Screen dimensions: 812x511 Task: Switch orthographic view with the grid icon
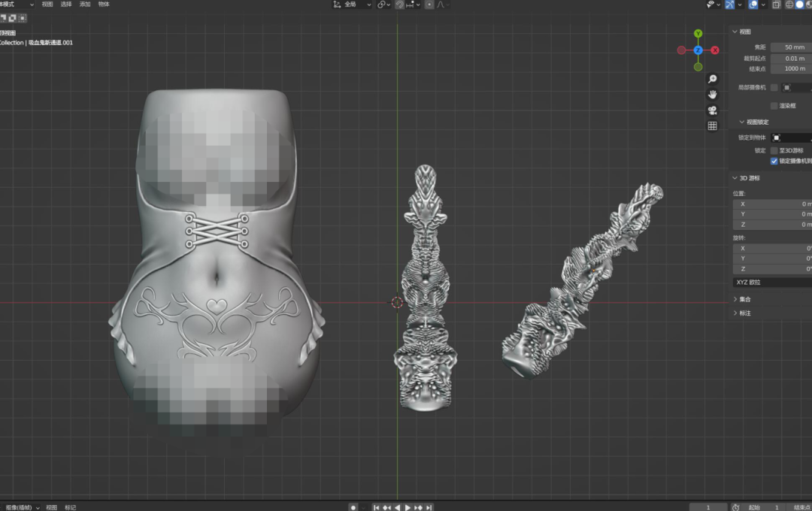712,126
